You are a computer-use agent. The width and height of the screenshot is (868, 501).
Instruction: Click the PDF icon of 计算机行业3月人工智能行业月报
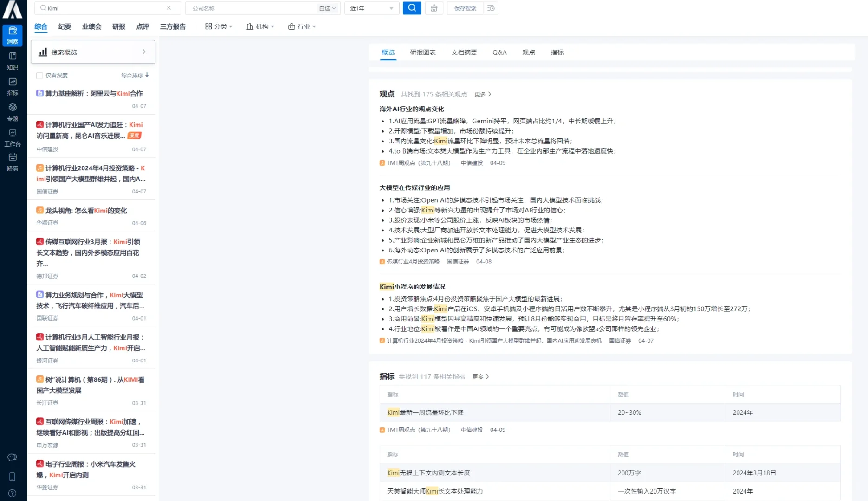[40, 337]
